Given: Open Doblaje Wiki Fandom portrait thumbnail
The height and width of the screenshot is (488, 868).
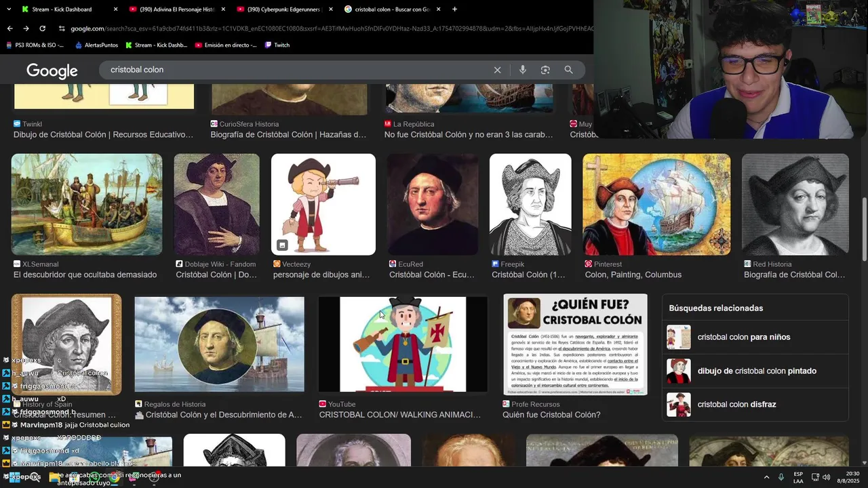Looking at the screenshot, I should click(x=216, y=204).
